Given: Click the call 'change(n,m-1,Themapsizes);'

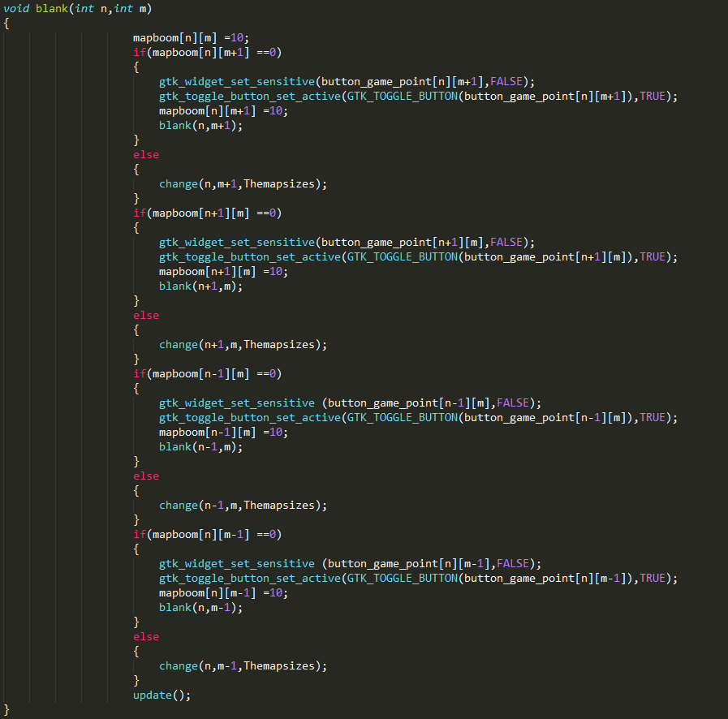Looking at the screenshot, I should 243,666.
